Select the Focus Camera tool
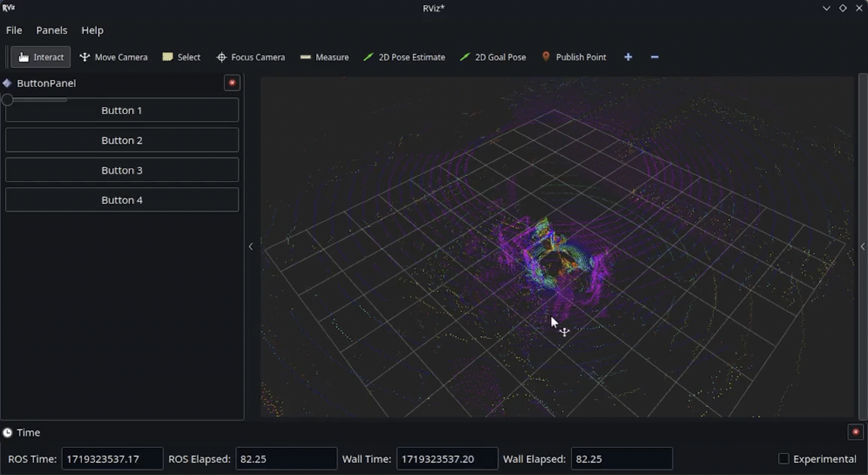The width and height of the screenshot is (868, 475). point(250,57)
